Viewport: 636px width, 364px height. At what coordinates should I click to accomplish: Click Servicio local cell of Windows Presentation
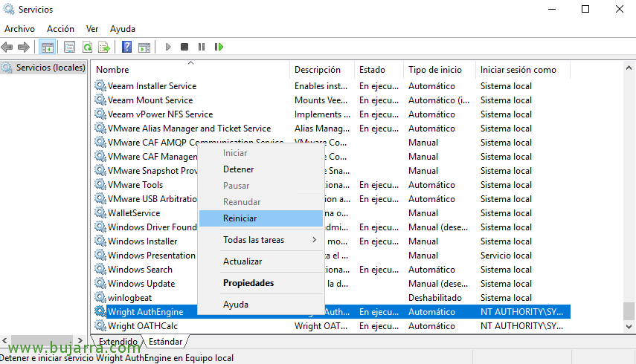(506, 256)
